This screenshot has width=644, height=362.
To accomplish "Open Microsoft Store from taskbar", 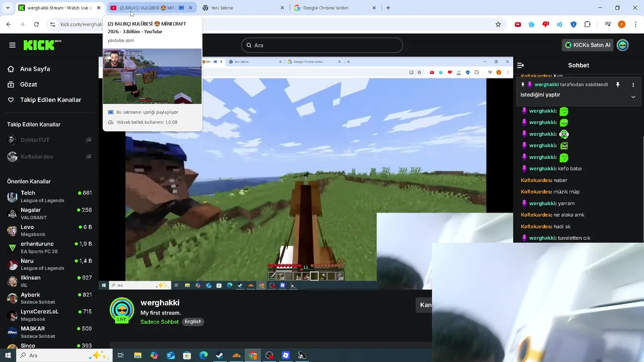I will coord(187,355).
